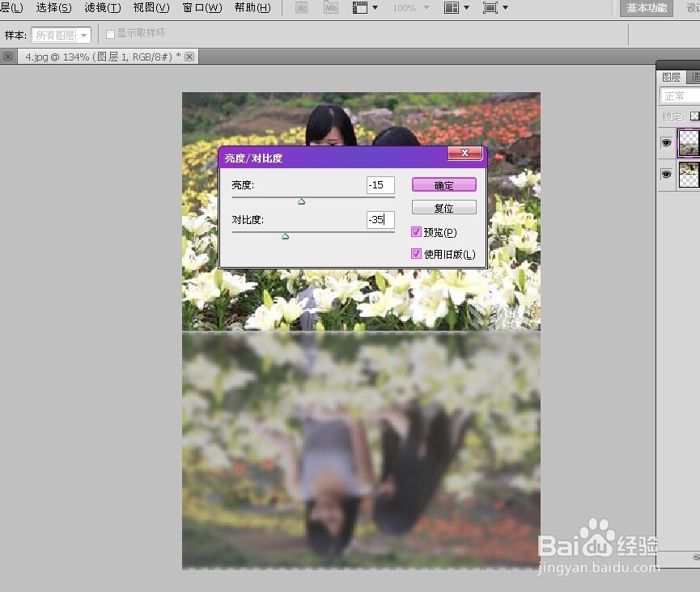
Task: Uncheck the 使用旧版(L) checkbox
Action: (x=416, y=254)
